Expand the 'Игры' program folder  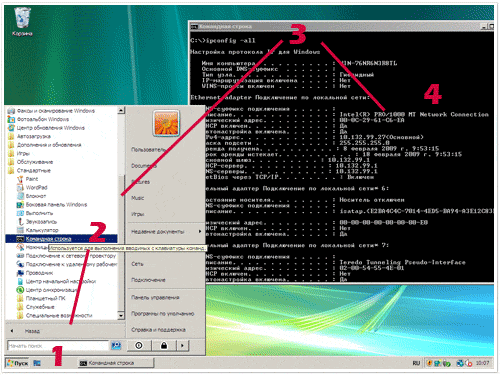[19, 154]
